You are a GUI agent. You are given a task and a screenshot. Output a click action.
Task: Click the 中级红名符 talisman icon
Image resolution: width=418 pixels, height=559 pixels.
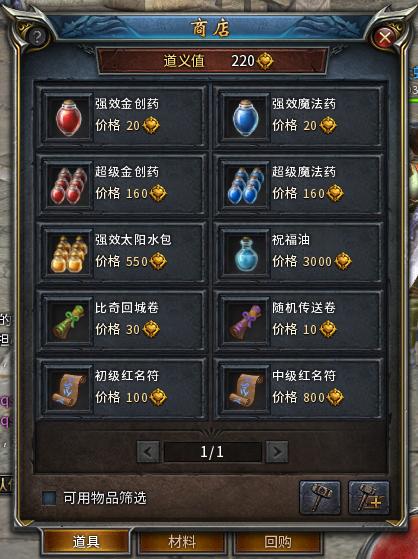[245, 390]
